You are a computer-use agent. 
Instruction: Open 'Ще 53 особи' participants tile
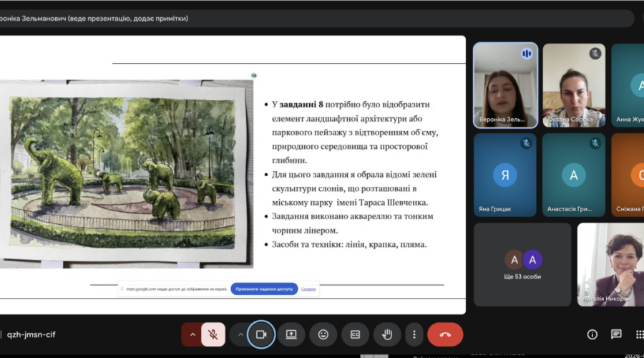tap(522, 265)
